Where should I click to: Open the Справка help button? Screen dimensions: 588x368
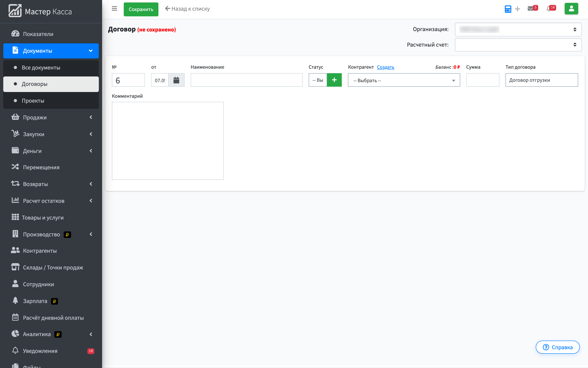coord(557,347)
